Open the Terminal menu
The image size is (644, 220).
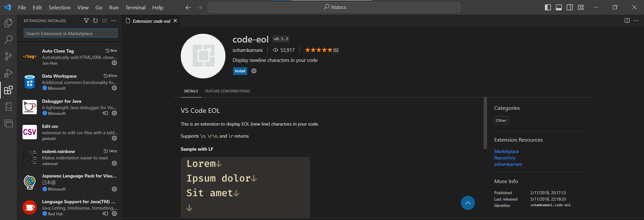pos(135,7)
